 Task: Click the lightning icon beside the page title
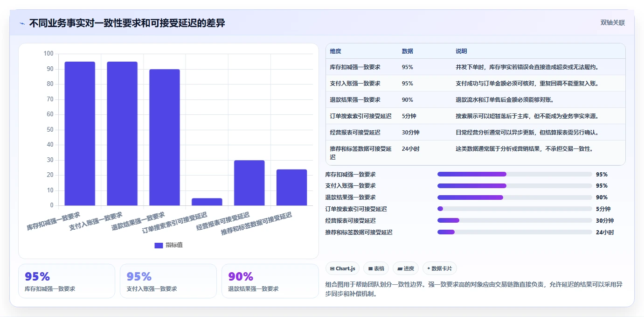point(22,23)
